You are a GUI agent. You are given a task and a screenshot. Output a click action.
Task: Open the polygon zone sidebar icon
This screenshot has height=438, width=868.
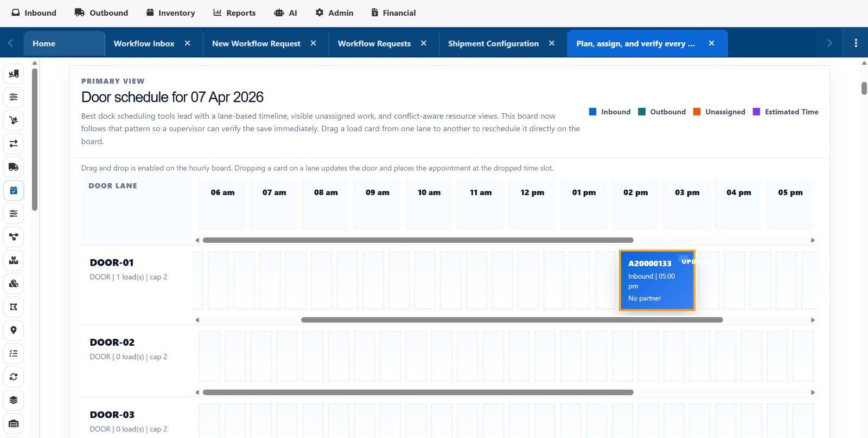click(14, 307)
